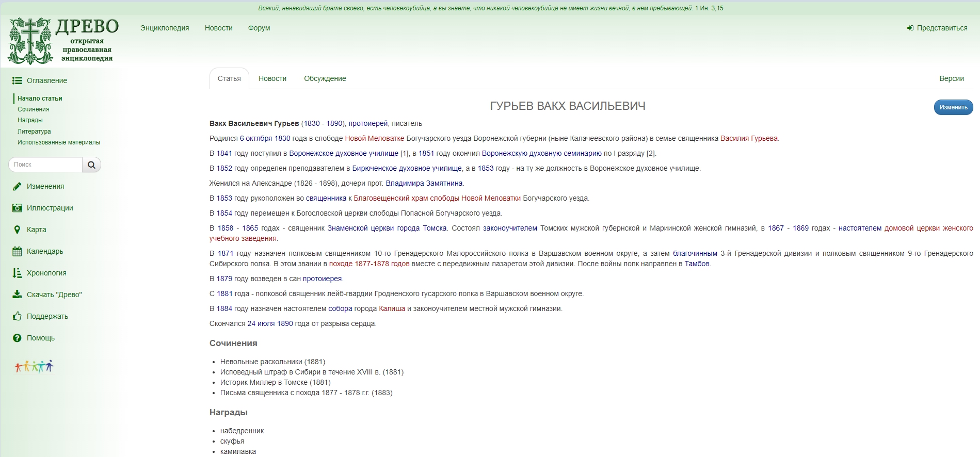The height and width of the screenshot is (457, 980).
Task: Open the Калиша link
Action: [x=392, y=308]
